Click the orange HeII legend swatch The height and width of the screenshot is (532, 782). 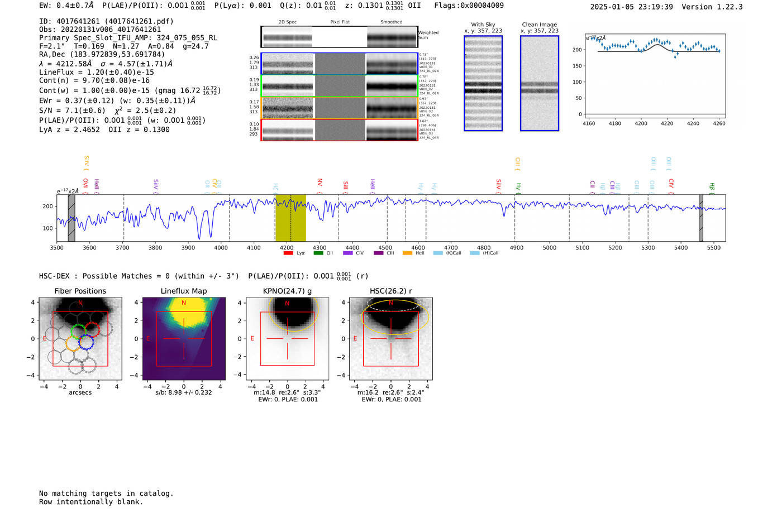[407, 253]
